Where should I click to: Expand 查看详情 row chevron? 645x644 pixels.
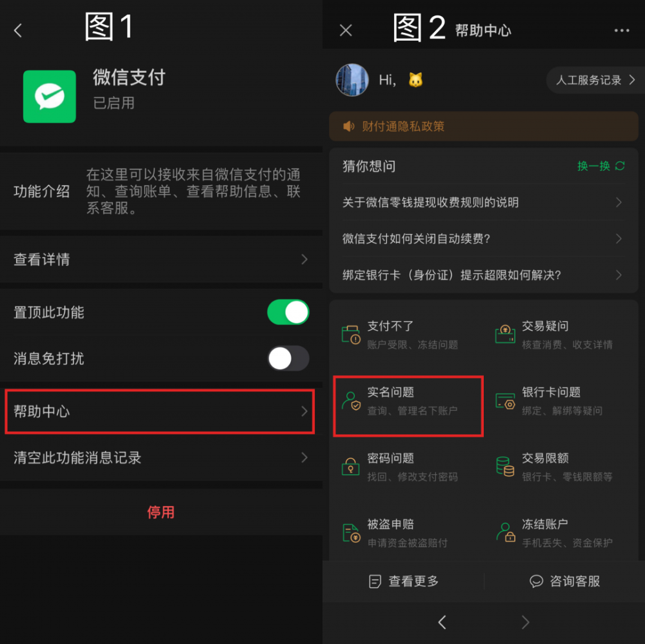tap(304, 259)
